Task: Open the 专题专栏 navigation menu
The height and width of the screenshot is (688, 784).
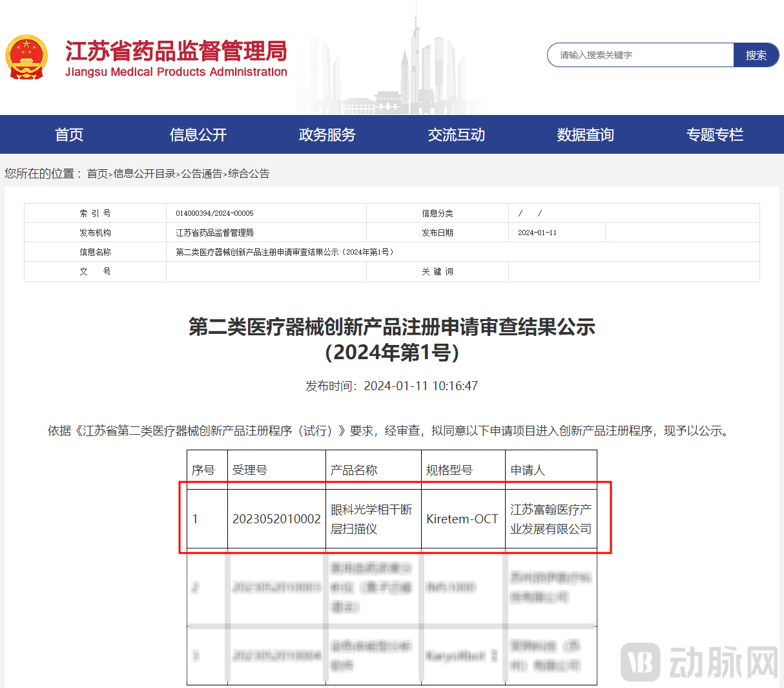Action: click(714, 134)
